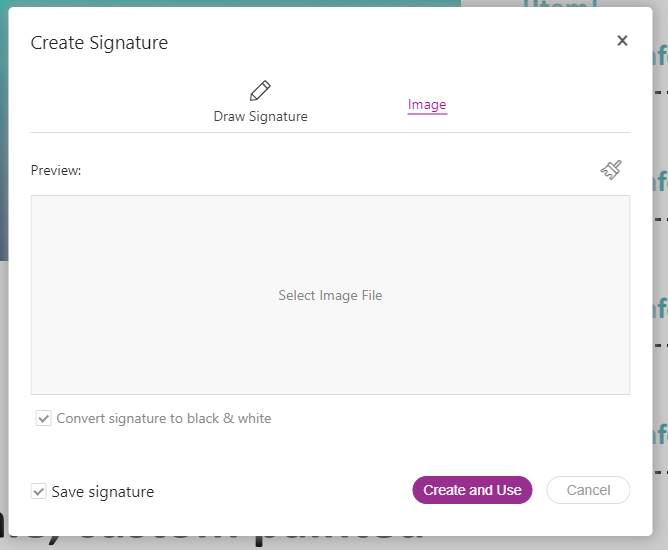The image size is (668, 550).
Task: Open the Draw Signature tab label
Action: point(260,116)
